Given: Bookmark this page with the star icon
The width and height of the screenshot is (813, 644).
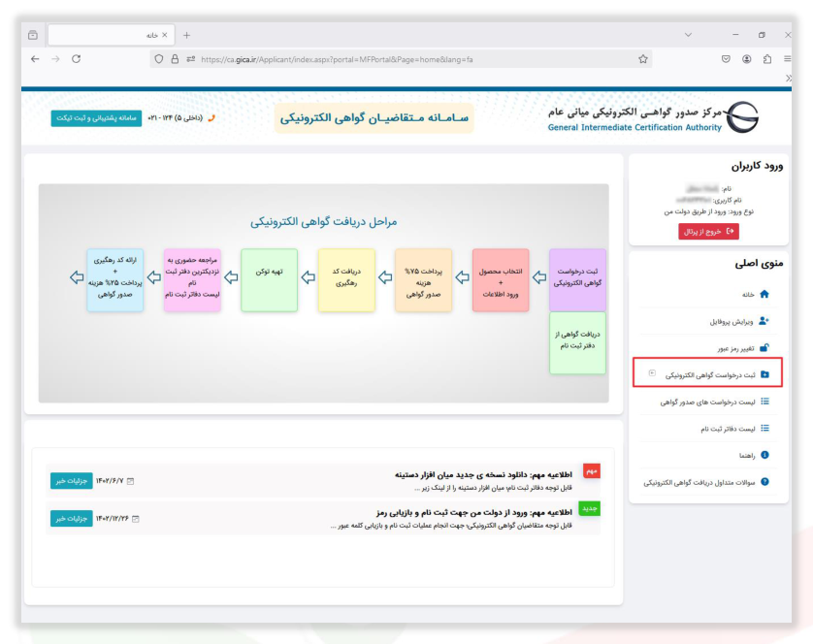Looking at the screenshot, I should pyautogui.click(x=643, y=59).
